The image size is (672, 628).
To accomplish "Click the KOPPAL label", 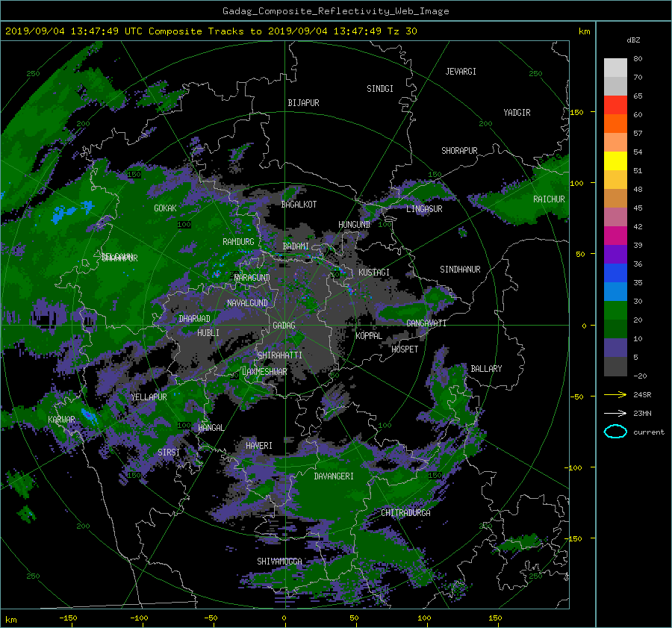I will point(369,336).
